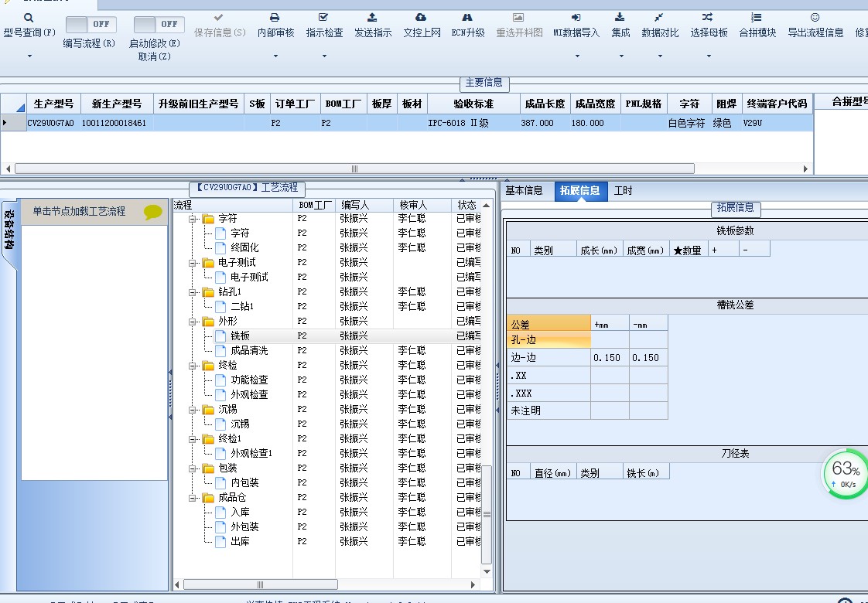This screenshot has height=603, width=868.
Task: Click the 10011200018461 cell
Action: coord(116,123)
